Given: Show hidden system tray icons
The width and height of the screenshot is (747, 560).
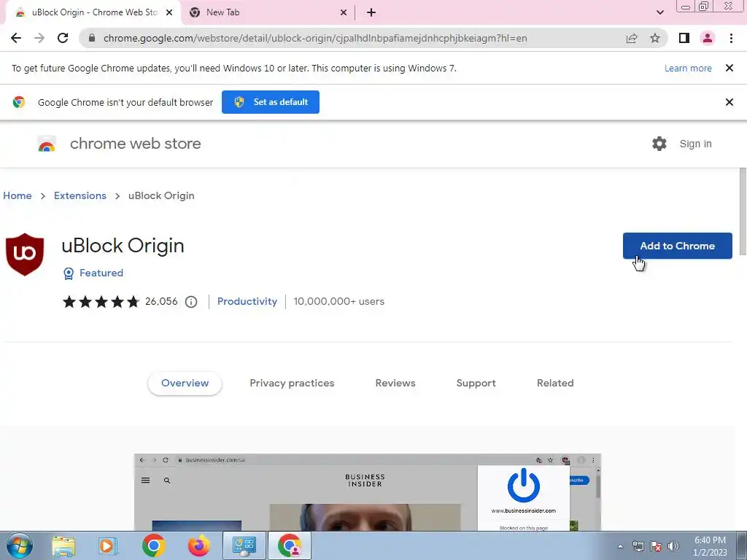Looking at the screenshot, I should pyautogui.click(x=620, y=546).
